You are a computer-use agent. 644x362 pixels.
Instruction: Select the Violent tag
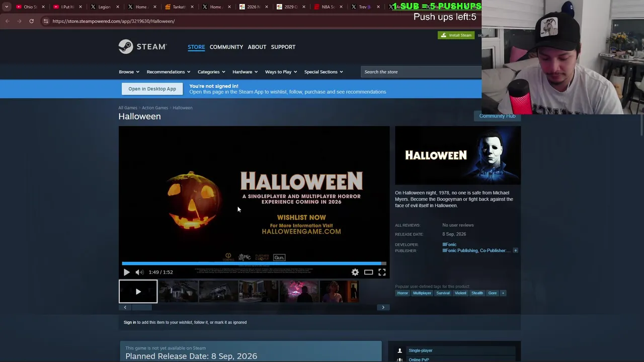click(460, 293)
